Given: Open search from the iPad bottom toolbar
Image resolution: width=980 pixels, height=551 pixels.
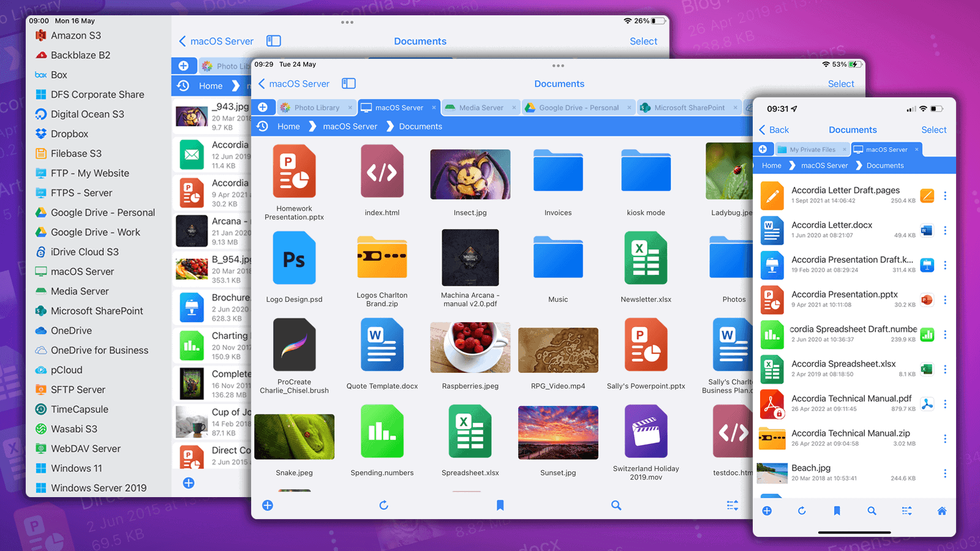Looking at the screenshot, I should [x=616, y=505].
